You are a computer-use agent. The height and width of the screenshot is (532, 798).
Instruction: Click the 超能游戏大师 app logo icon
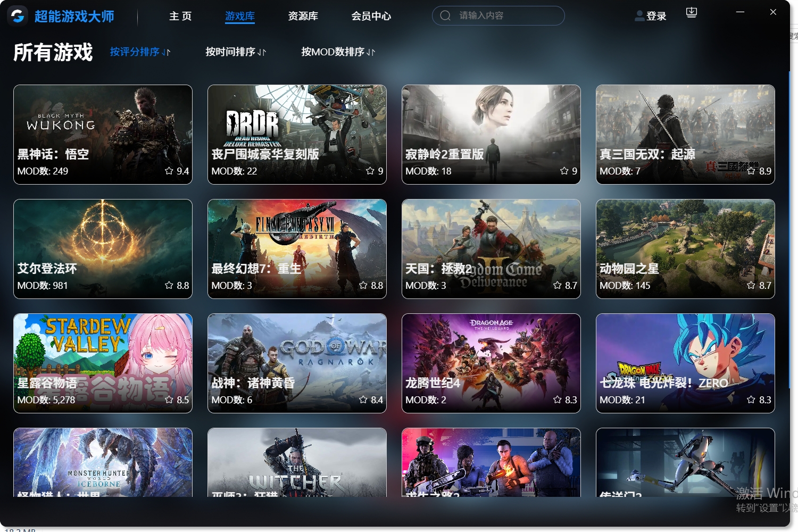point(18,16)
